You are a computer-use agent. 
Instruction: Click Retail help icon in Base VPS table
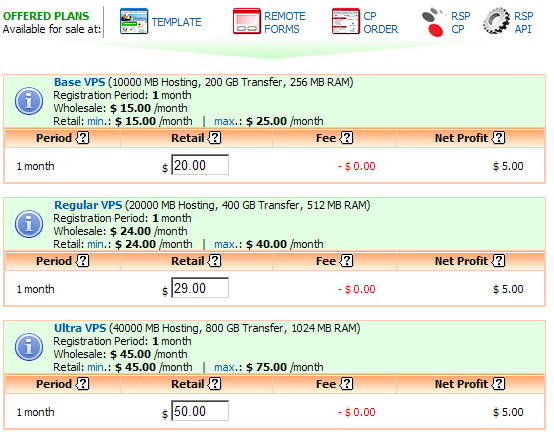pos(214,137)
